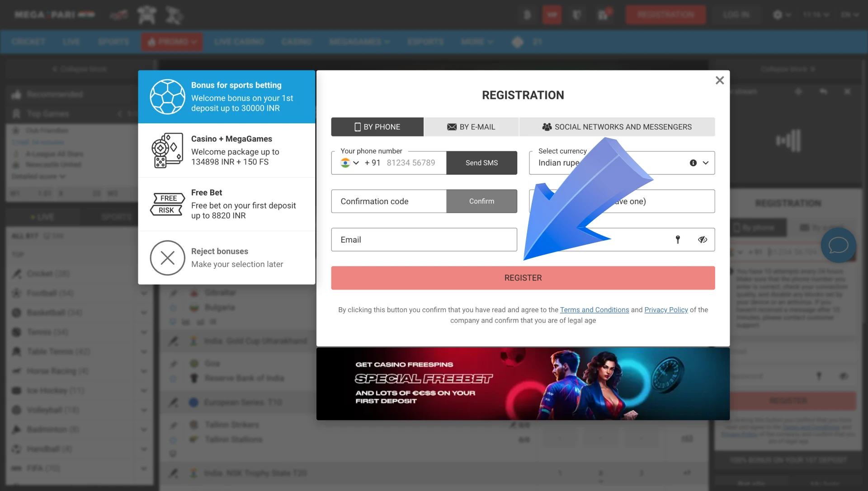Click the Confirm code button
868x491 pixels.
pyautogui.click(x=482, y=201)
